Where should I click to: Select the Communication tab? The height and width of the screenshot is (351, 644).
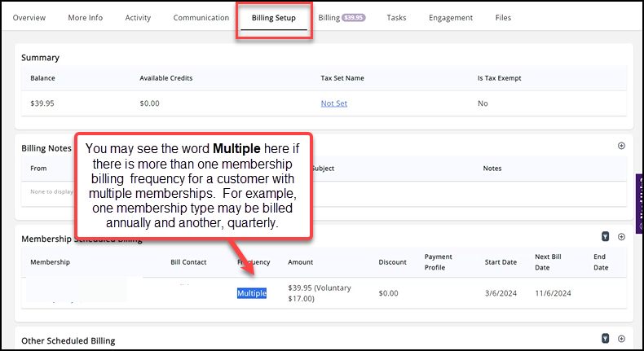[x=201, y=18]
